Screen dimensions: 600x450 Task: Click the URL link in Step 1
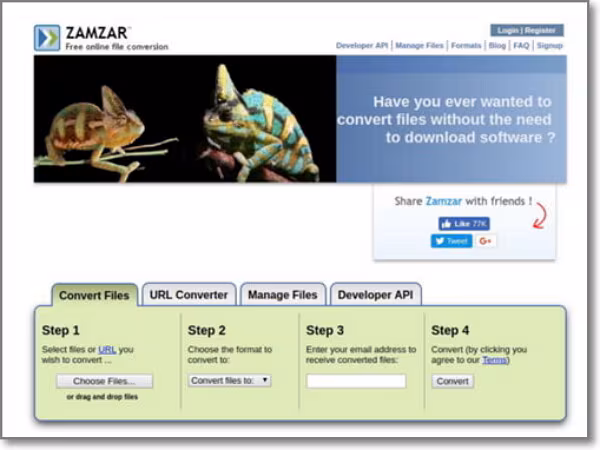click(107, 349)
